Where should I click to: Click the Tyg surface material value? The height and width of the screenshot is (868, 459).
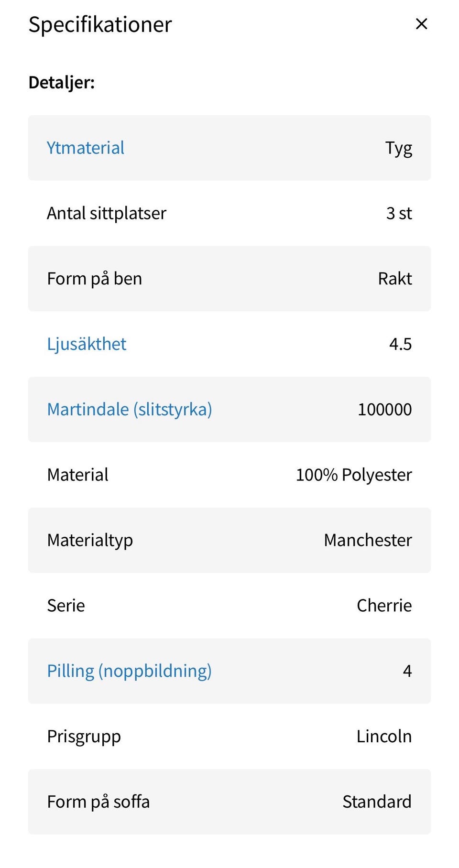pos(399,149)
